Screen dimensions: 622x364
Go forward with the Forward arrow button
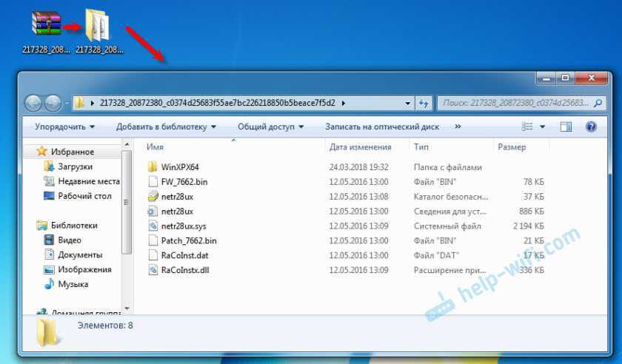click(53, 104)
